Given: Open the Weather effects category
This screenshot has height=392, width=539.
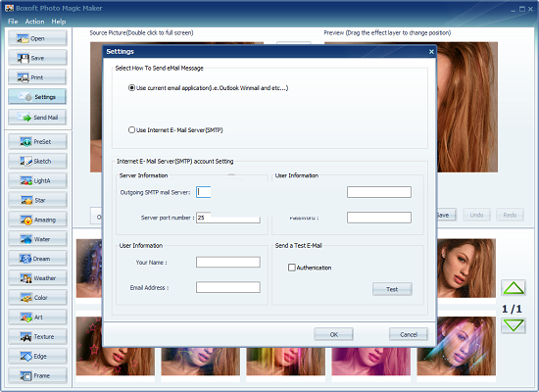Looking at the screenshot, I should (37, 278).
